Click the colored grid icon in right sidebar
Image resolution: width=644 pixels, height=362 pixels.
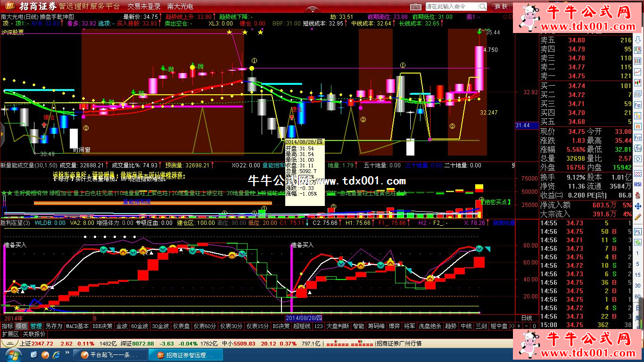click(x=638, y=61)
